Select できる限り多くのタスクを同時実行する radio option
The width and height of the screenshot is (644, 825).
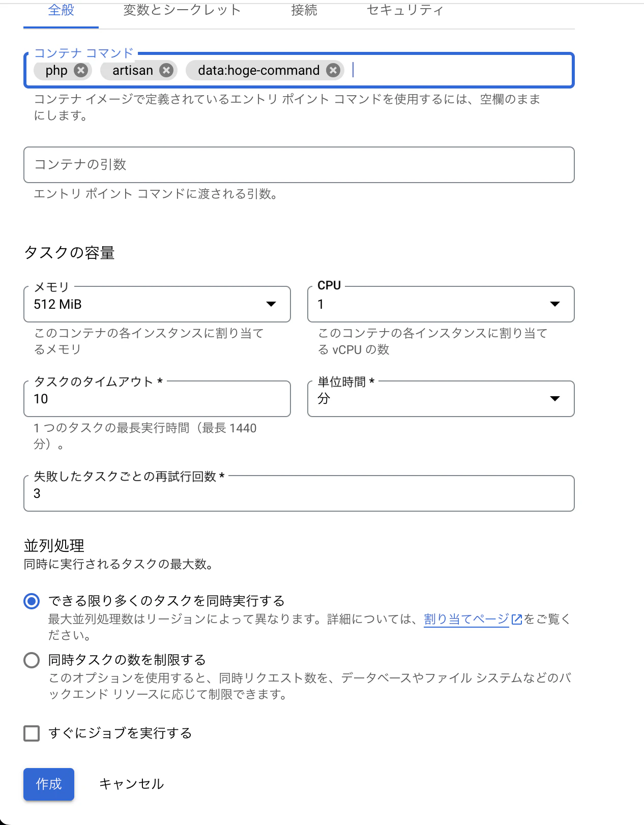pos(32,601)
